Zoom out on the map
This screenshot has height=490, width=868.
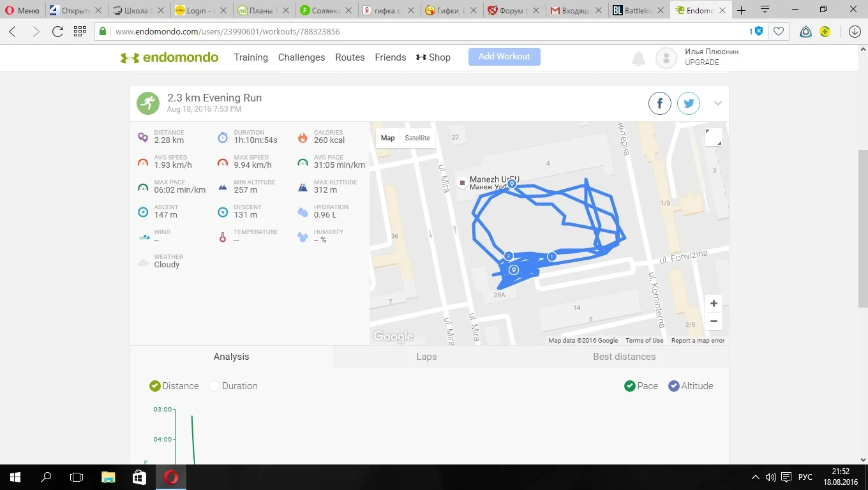coord(714,321)
